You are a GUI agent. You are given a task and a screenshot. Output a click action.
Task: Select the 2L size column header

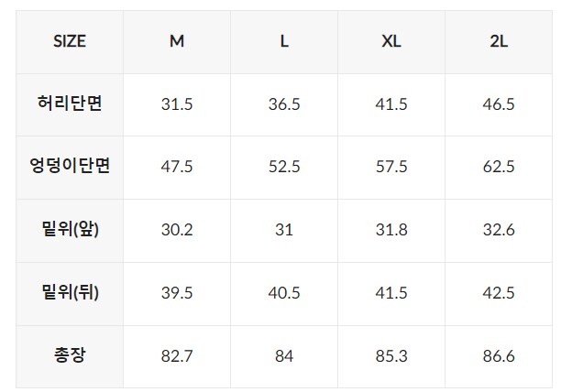click(x=499, y=41)
